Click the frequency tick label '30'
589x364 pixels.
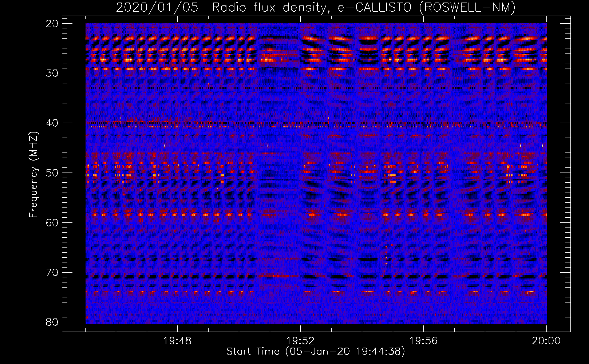[52, 73]
